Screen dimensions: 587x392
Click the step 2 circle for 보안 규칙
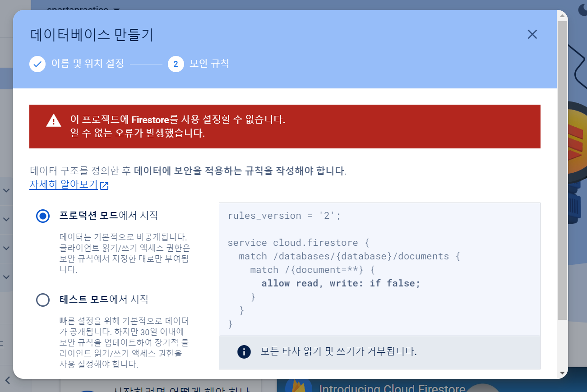[176, 64]
